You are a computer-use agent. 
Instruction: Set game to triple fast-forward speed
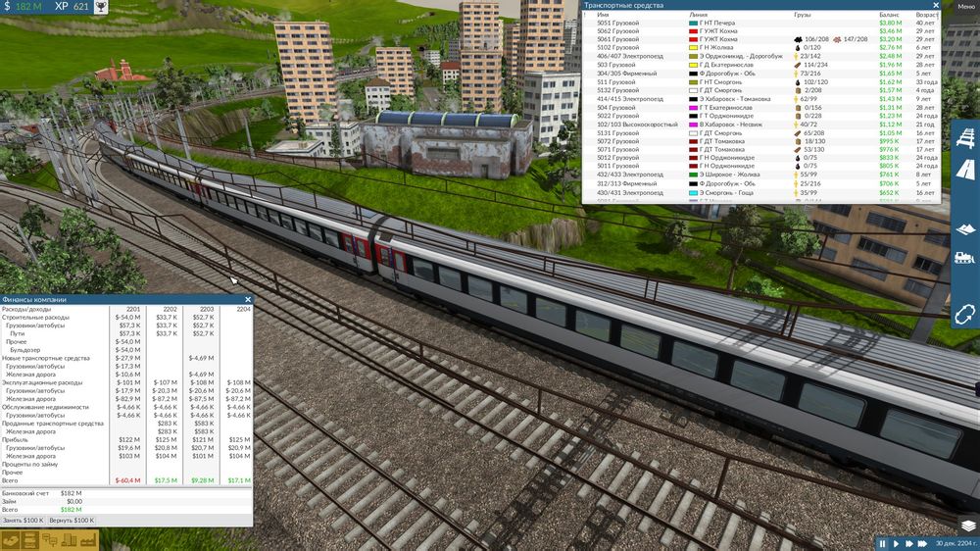[x=922, y=544]
